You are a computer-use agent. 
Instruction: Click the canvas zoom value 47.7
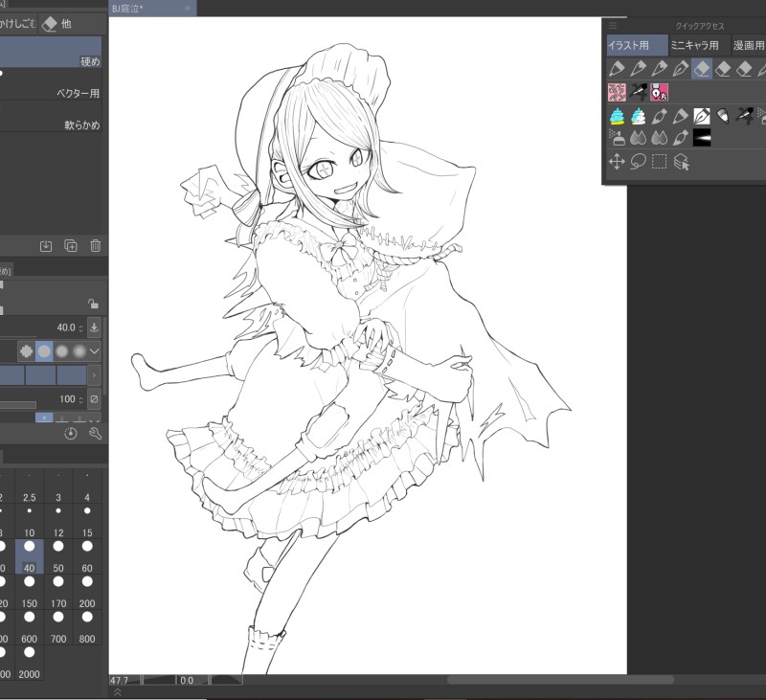coord(119,680)
